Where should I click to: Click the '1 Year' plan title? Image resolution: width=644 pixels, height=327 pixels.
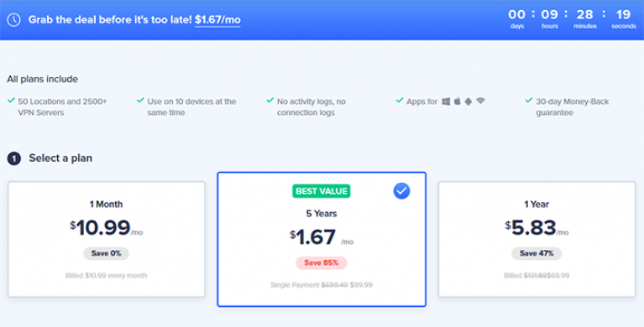pyautogui.click(x=537, y=205)
